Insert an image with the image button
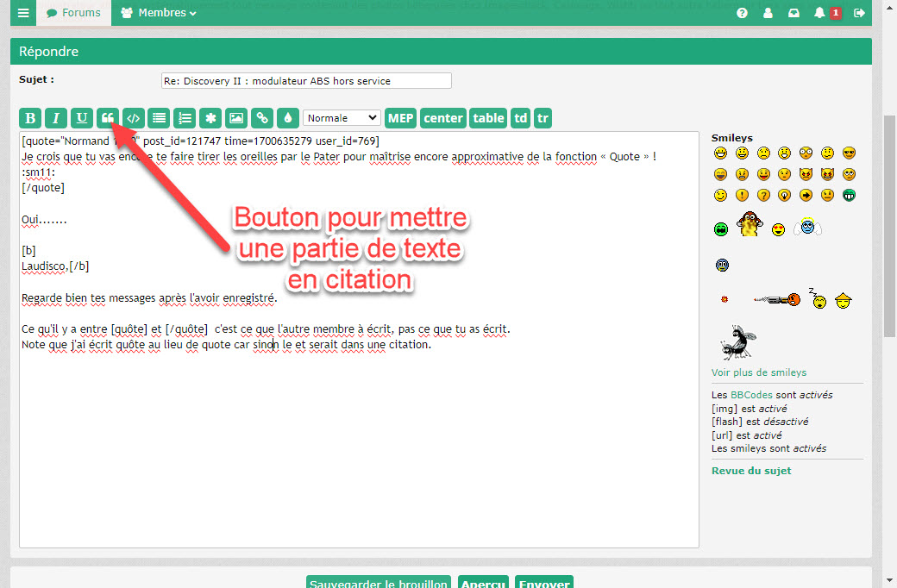This screenshot has width=897, height=588. click(x=235, y=118)
